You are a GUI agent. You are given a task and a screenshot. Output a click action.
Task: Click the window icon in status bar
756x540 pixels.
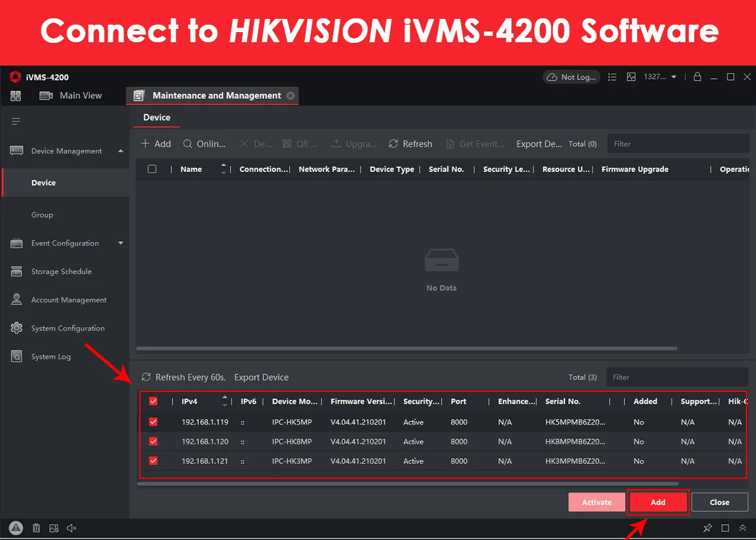[x=725, y=528]
